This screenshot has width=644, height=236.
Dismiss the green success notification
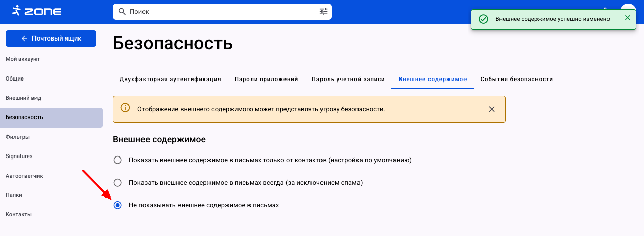pos(628,18)
